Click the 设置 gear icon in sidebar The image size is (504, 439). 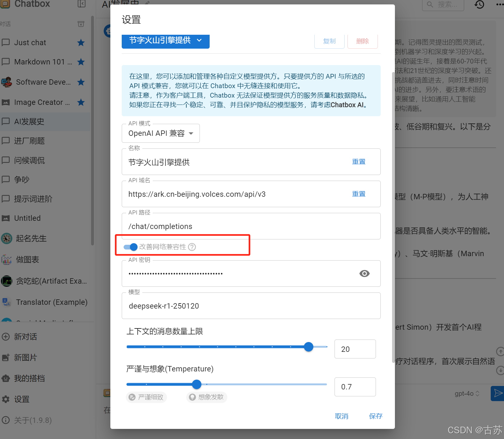(x=6, y=399)
